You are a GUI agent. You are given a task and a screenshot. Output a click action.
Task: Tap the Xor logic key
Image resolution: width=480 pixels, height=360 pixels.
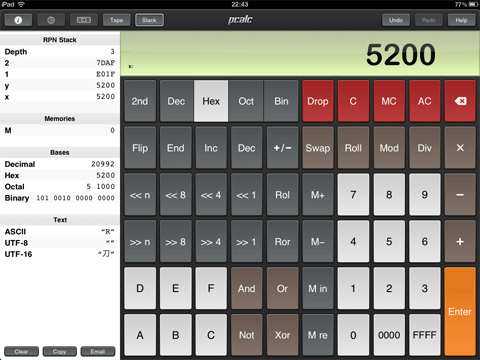(282, 335)
